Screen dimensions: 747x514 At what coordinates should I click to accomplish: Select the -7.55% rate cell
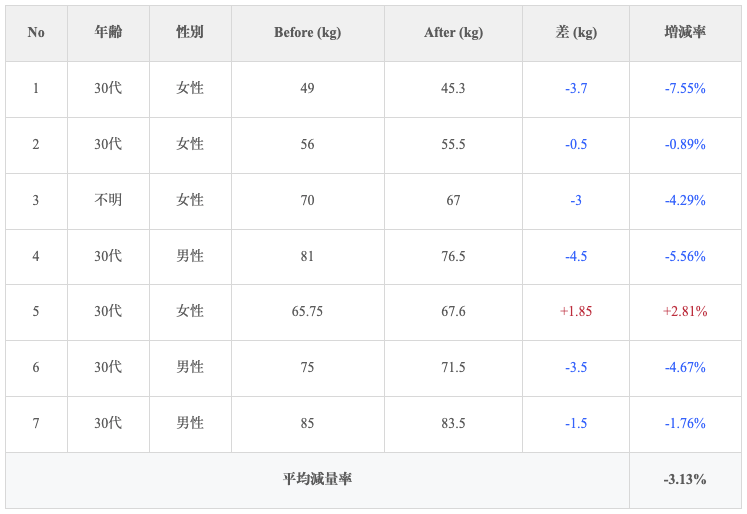685,89
